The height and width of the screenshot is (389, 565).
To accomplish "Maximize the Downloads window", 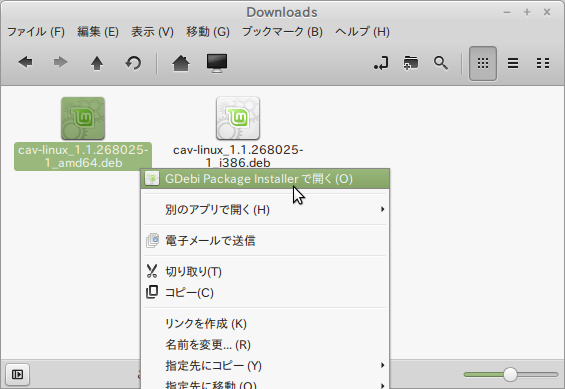I will coord(527,12).
